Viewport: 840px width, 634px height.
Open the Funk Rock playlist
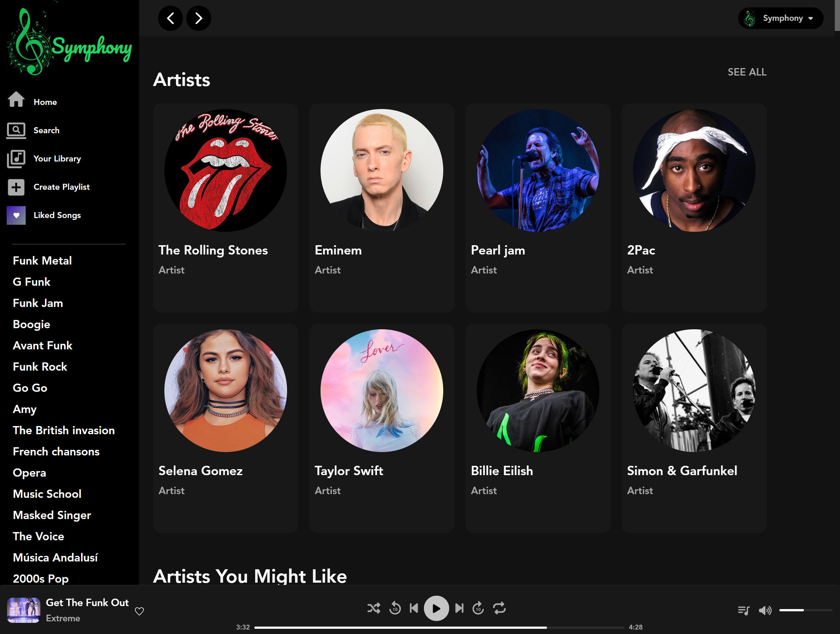(x=40, y=366)
